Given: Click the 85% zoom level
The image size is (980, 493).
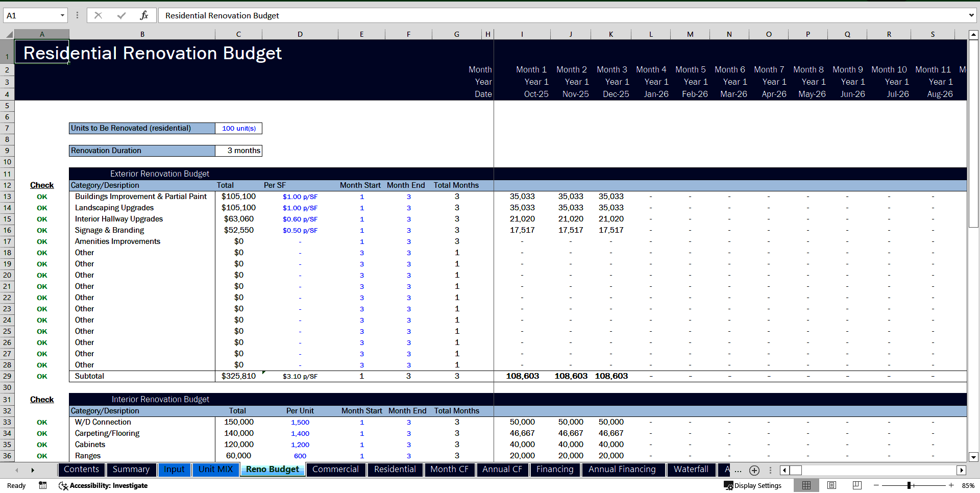Looking at the screenshot, I should click(x=968, y=485).
